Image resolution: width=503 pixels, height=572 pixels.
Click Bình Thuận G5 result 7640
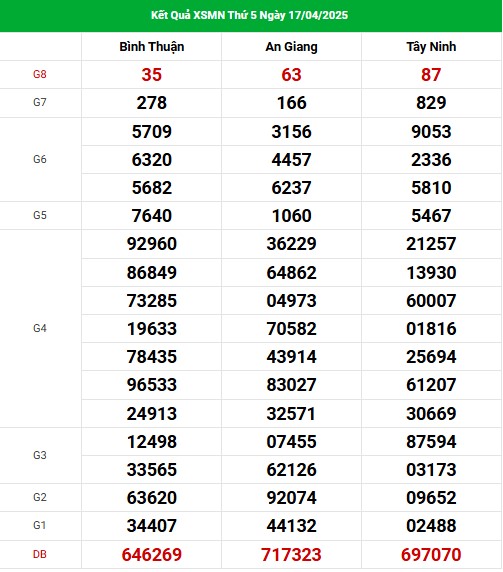(x=152, y=216)
